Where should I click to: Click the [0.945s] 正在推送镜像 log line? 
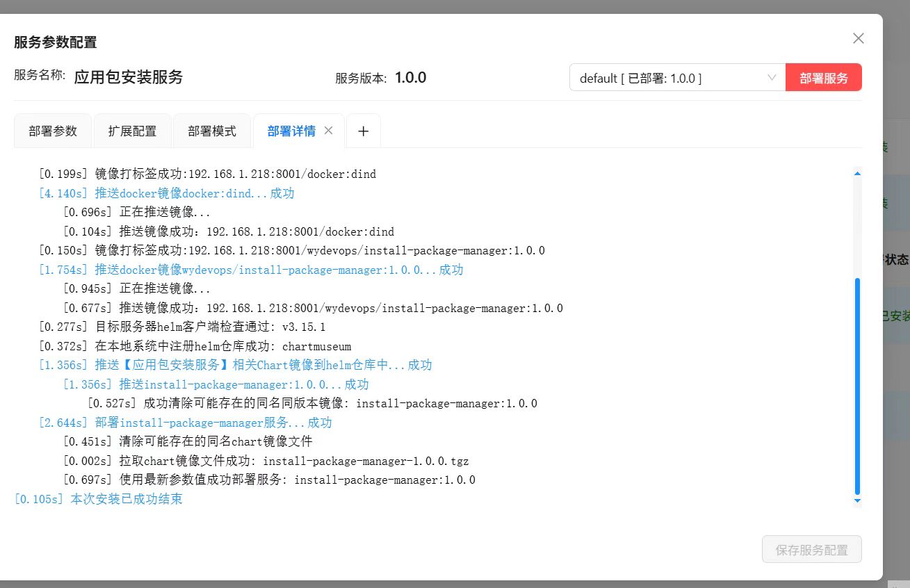(136, 288)
